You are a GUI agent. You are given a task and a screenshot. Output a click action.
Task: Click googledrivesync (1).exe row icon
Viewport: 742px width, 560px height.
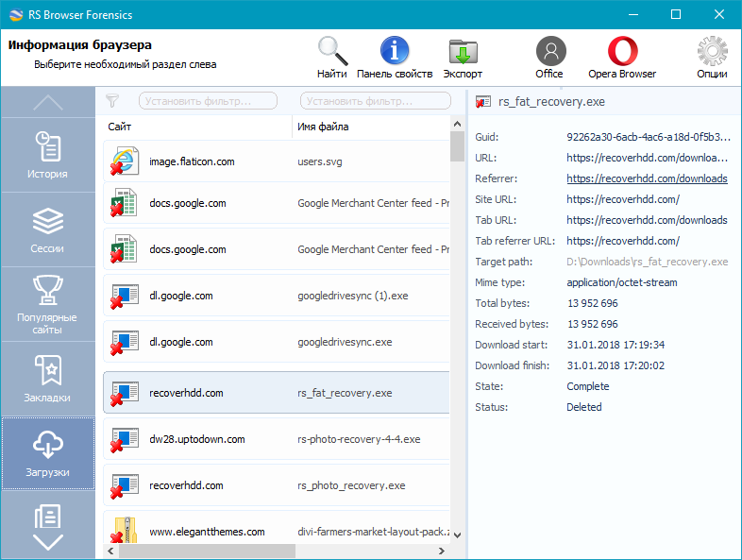[x=125, y=296]
